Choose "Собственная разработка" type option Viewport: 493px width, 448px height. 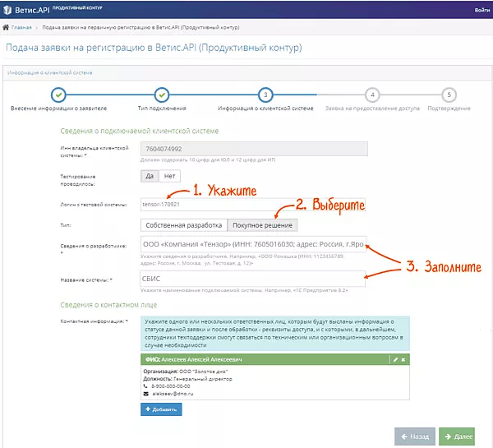point(182,224)
